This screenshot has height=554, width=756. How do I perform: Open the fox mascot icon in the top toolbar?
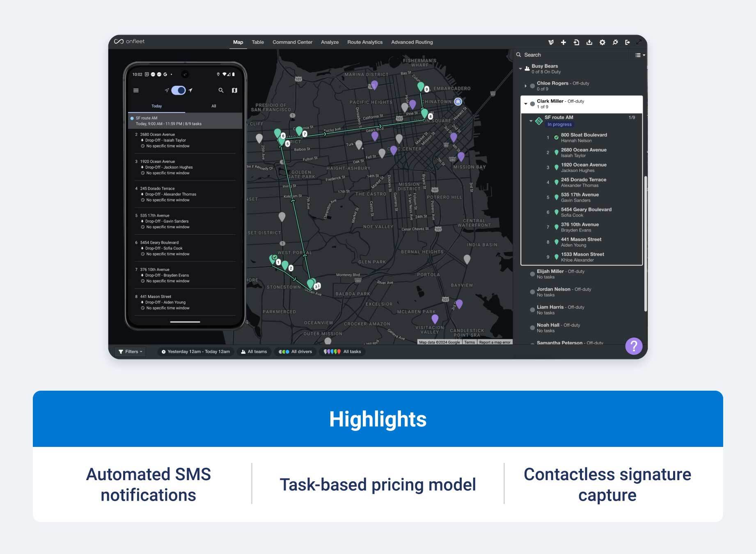coord(551,42)
